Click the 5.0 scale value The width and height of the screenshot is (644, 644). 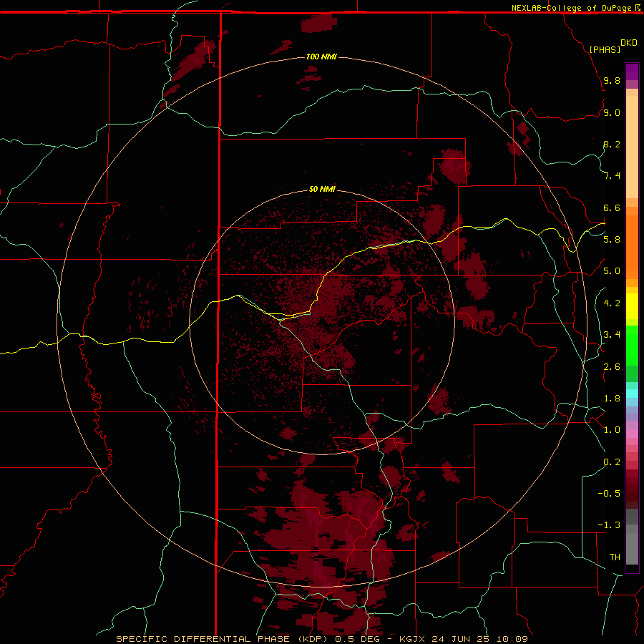pyautogui.click(x=612, y=271)
